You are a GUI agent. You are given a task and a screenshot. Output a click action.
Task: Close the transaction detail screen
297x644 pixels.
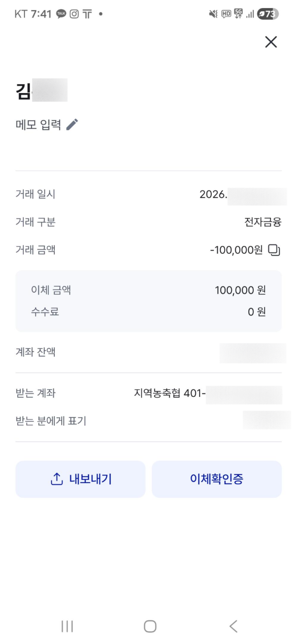click(271, 42)
